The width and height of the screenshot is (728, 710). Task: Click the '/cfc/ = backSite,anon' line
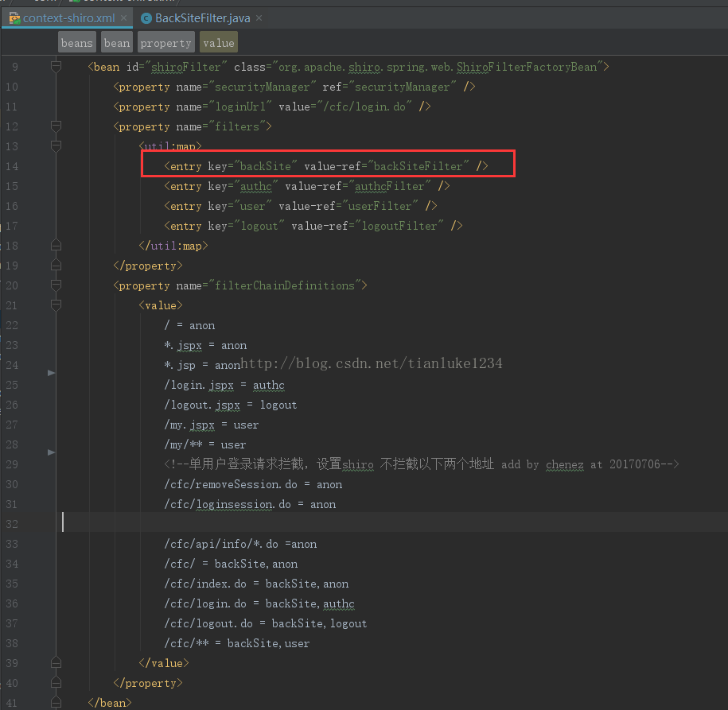click(x=231, y=564)
